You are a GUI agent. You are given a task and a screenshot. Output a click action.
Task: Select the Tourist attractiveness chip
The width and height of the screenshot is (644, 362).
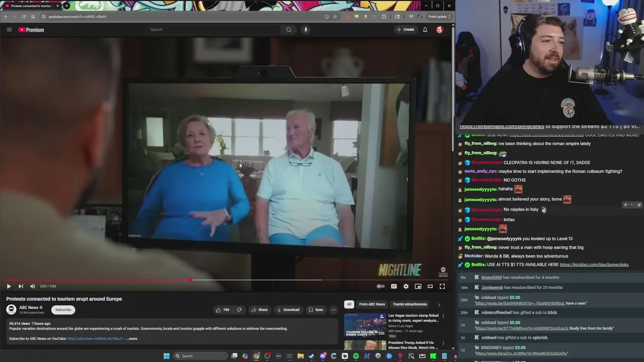(x=410, y=304)
